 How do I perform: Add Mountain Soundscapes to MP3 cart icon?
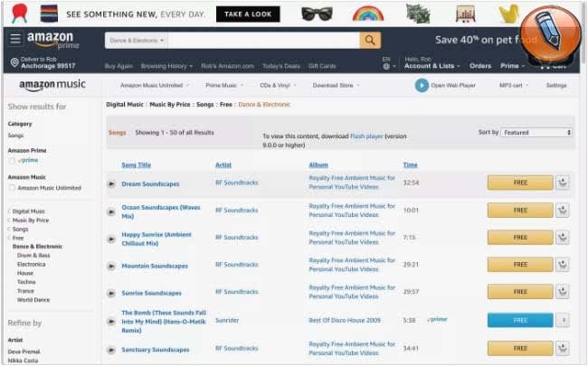coord(562,265)
